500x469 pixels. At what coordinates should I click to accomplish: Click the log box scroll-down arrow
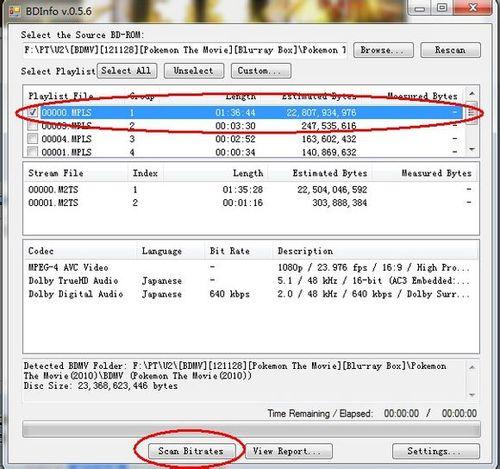[472, 395]
